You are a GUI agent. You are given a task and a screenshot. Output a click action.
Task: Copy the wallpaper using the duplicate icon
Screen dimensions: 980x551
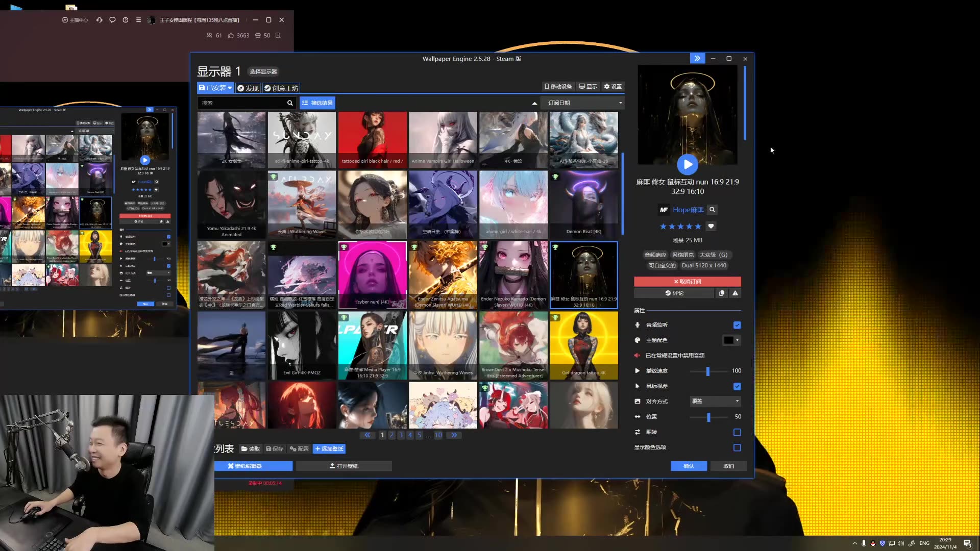[722, 293]
